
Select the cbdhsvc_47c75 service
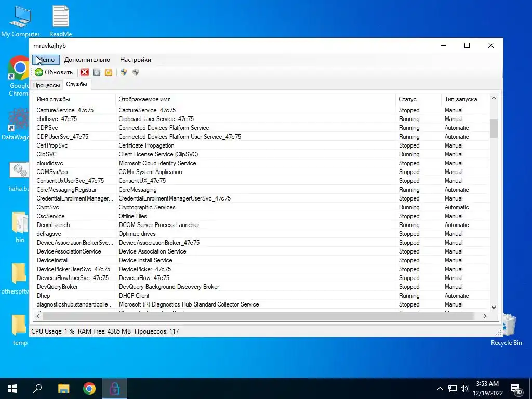pos(57,119)
